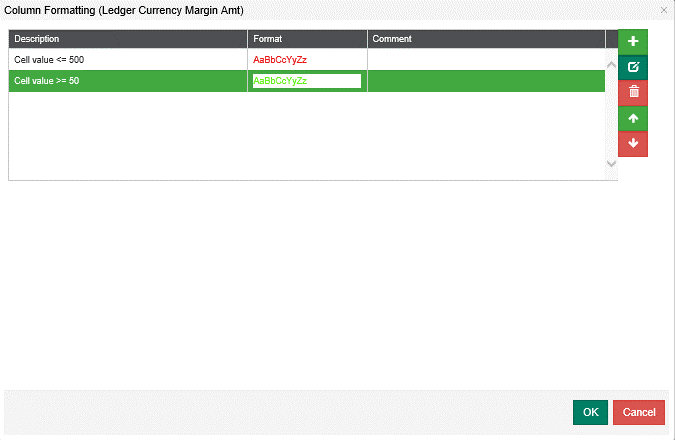Viewport: 675px width, 440px height.
Task: Select the 'Cell value >= 50' rule row
Action: (128, 81)
